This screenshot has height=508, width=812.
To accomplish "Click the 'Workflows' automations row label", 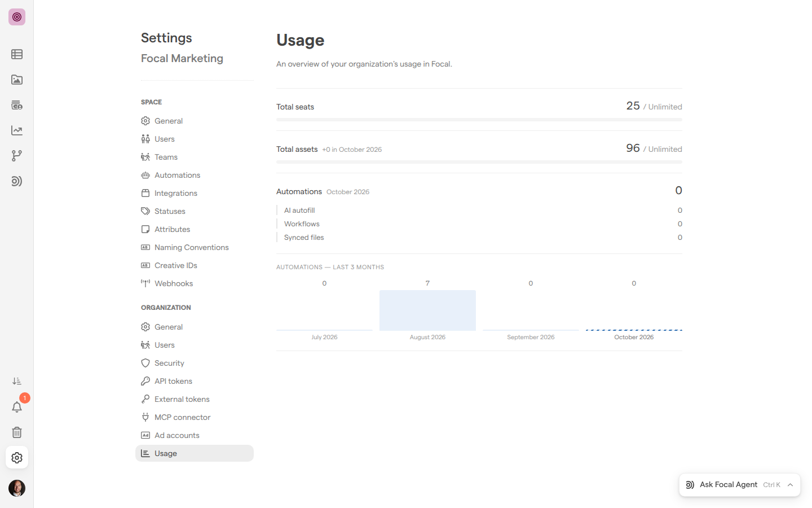I will click(302, 224).
